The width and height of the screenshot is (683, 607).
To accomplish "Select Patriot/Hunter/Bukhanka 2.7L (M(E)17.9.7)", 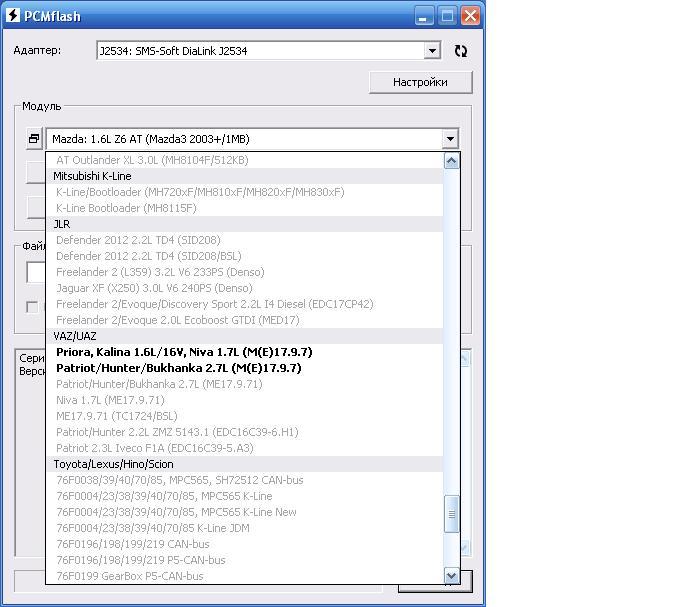I will [x=244, y=368].
